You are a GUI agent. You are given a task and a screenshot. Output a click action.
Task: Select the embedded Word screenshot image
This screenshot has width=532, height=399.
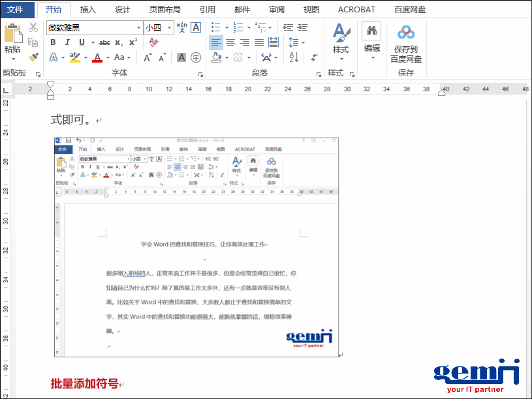click(x=196, y=248)
